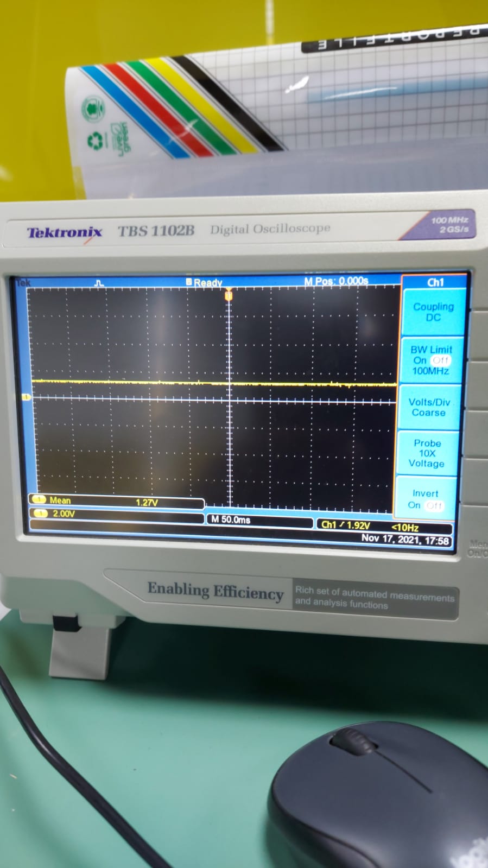488x868 pixels.
Task: Click the M Pos: 0.000s readout
Action: (x=336, y=281)
